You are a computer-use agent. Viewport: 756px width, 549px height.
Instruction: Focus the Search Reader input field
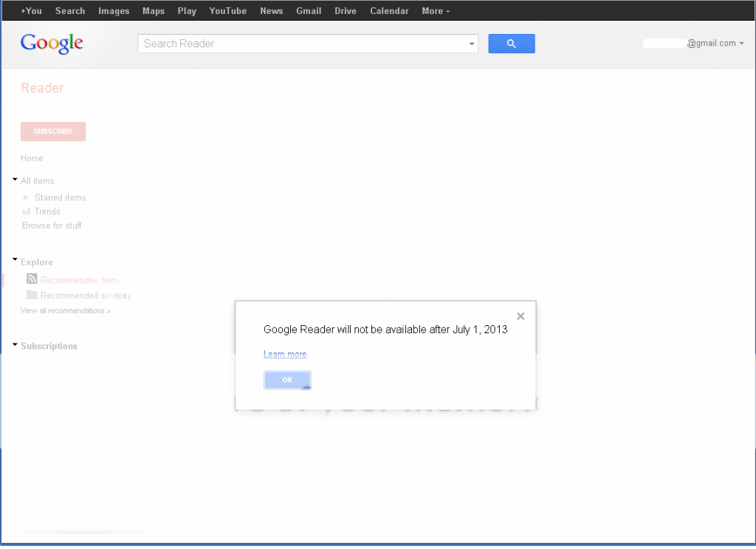click(x=303, y=44)
